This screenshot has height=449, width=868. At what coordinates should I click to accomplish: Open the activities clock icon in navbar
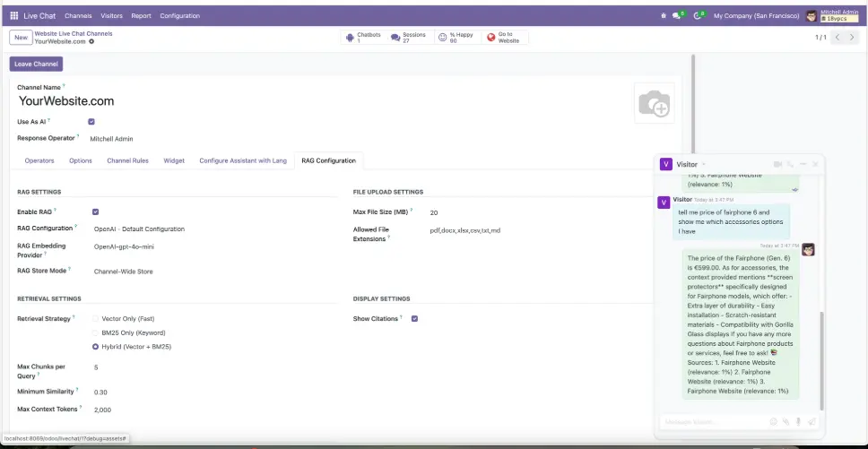698,15
